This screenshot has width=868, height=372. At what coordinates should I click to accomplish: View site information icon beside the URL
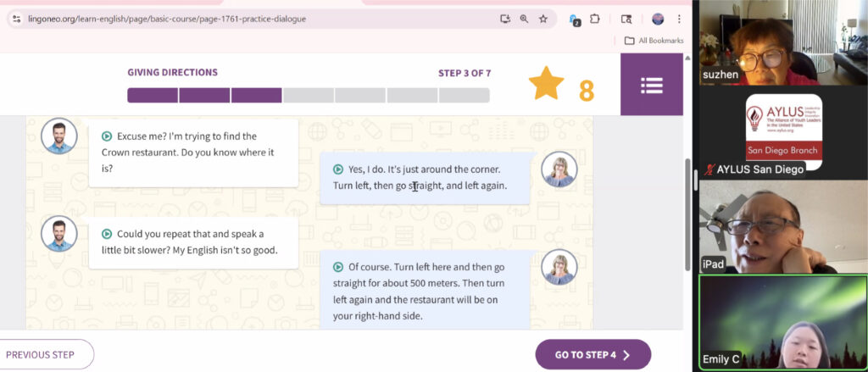16,19
